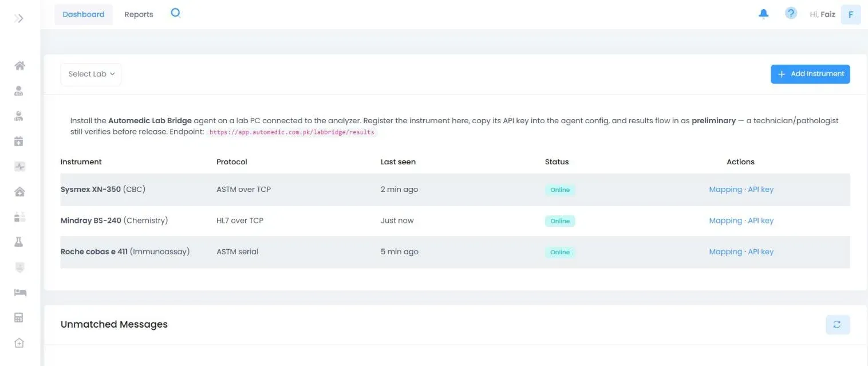This screenshot has width=868, height=366.
Task: Open the hospital bed icon in sidebar
Action: click(20, 293)
